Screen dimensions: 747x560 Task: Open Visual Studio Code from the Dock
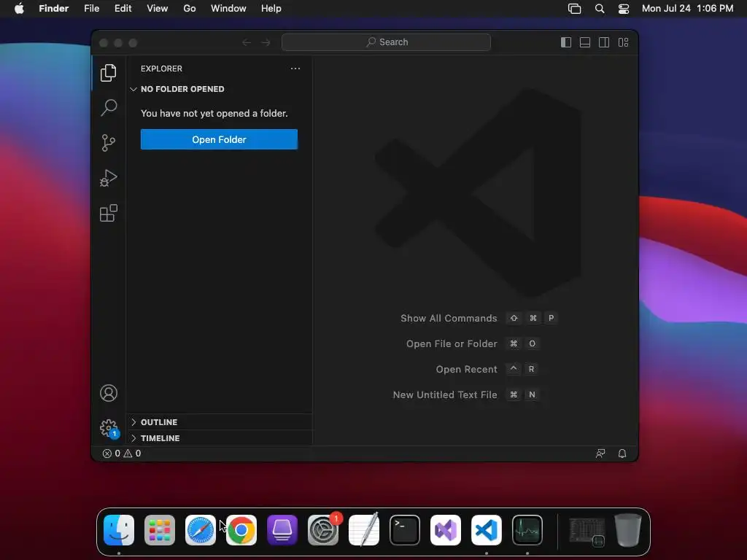pos(487,530)
